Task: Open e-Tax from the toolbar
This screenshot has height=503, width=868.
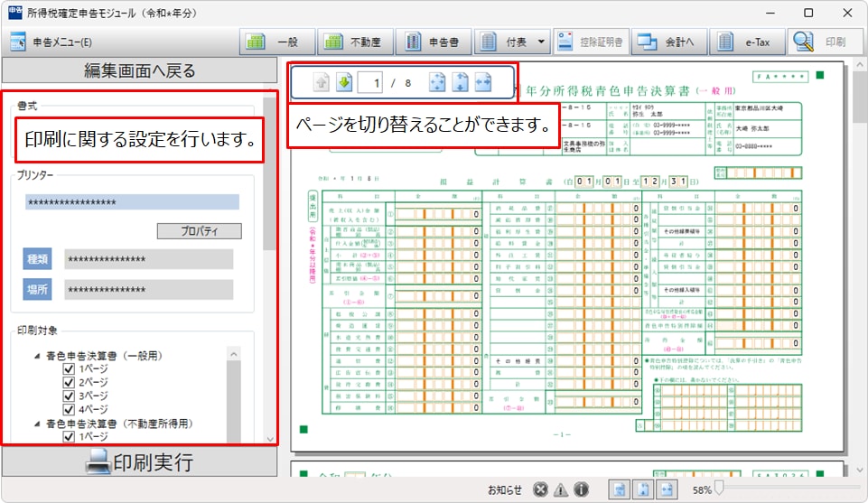Action: tap(746, 42)
